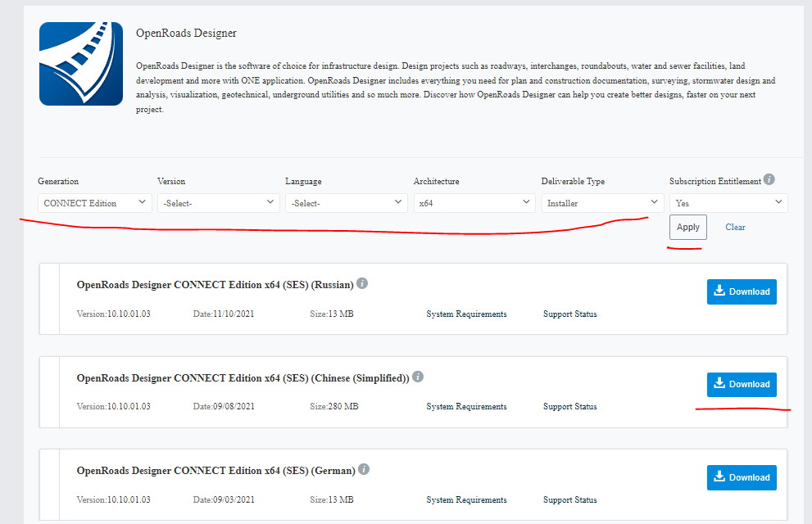Viewport: 812px width, 524px height.
Task: Open Support Status for German edition
Action: (x=569, y=499)
